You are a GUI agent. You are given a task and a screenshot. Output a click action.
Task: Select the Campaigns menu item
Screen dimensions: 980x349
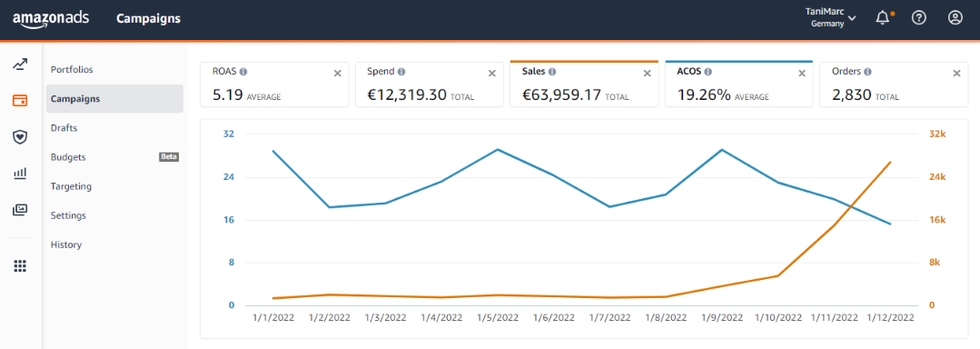pyautogui.click(x=114, y=99)
